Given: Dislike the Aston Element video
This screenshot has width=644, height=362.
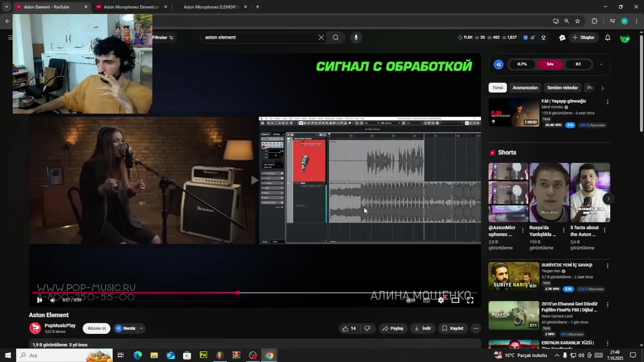Looking at the screenshot, I should (x=367, y=328).
